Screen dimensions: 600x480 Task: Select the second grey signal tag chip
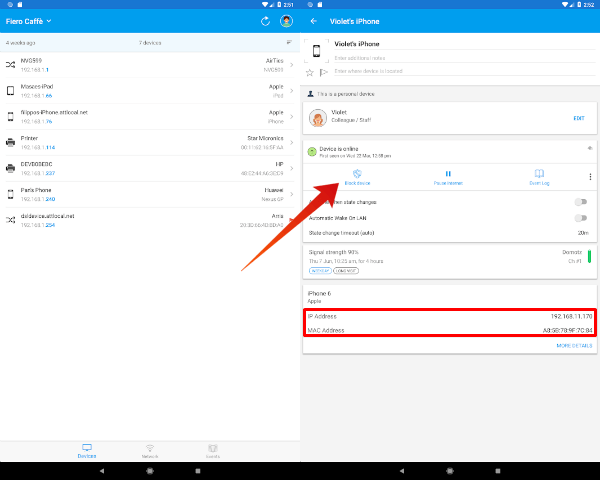346,271
